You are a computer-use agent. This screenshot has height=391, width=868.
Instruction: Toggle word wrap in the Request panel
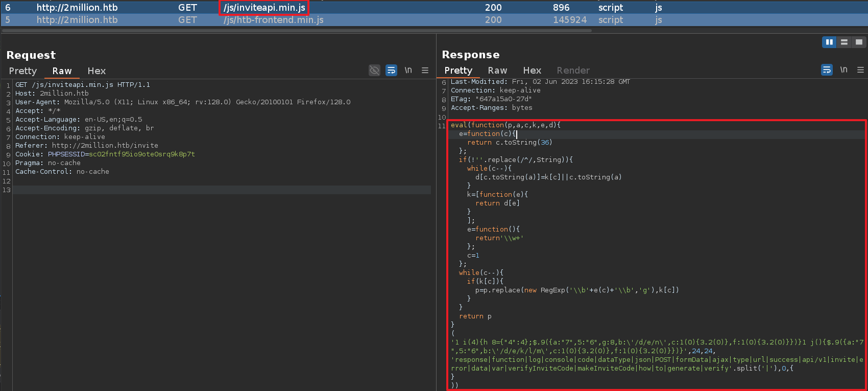391,71
